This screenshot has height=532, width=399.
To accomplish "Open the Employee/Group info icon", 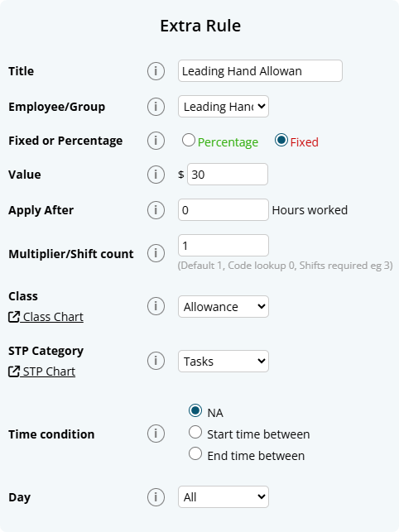I will pyautogui.click(x=156, y=107).
